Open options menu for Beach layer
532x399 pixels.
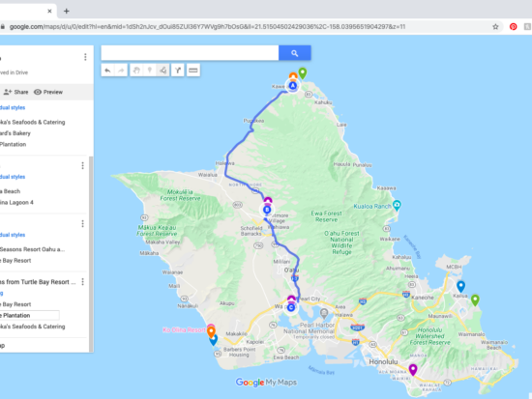(x=82, y=165)
